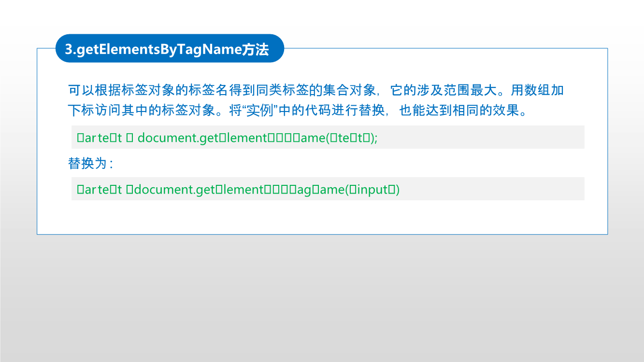The width and height of the screenshot is (644, 362).
Task: Click the first gray code block
Action: point(328,137)
